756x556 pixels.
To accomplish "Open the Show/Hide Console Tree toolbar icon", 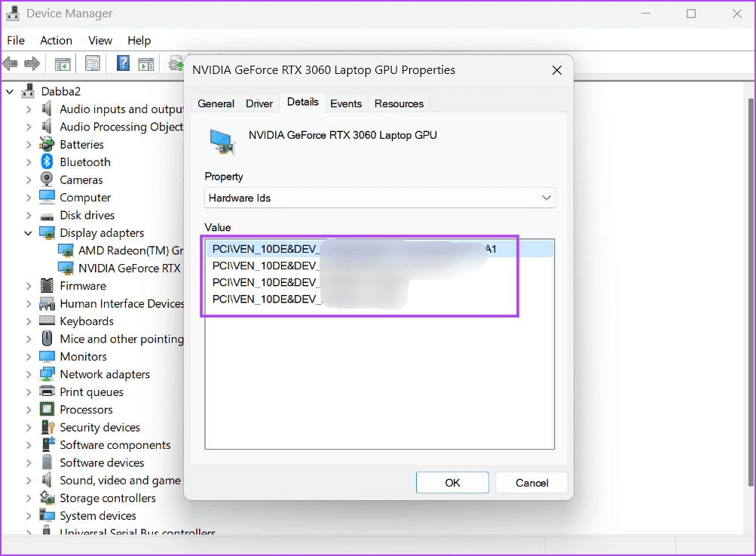I will tap(63, 63).
